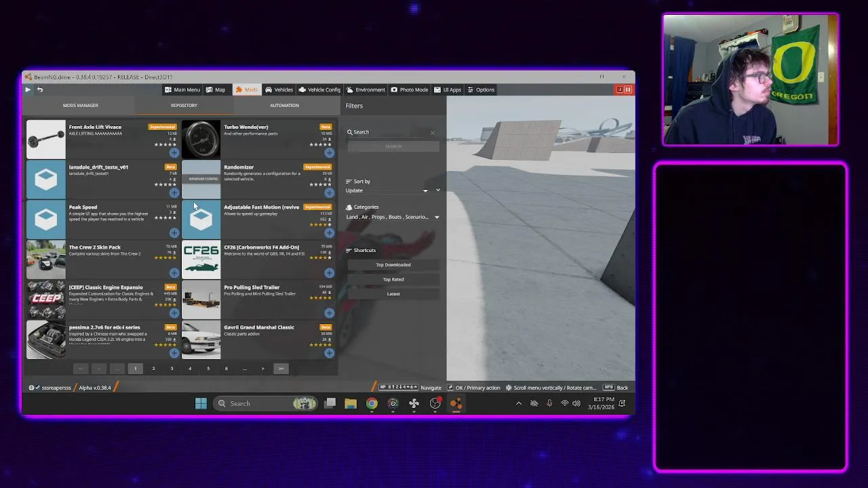Go to page 4 of mods

[190, 369]
